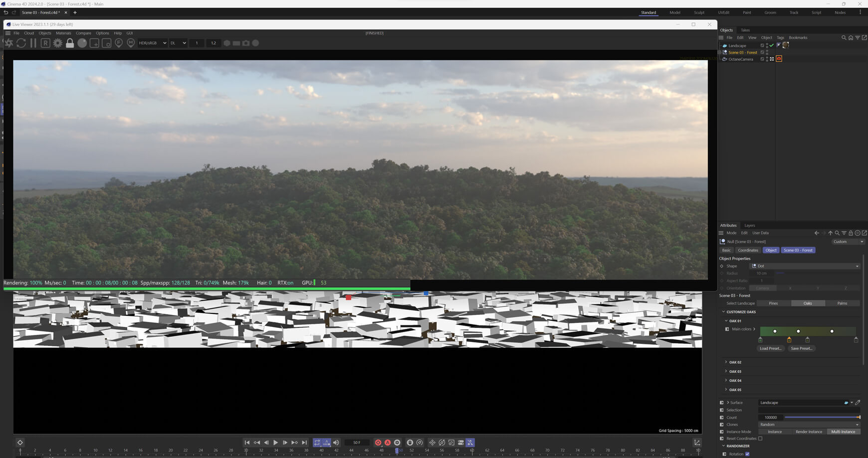Open Compare menu in Live Viewer
The image size is (868, 458).
(83, 33)
